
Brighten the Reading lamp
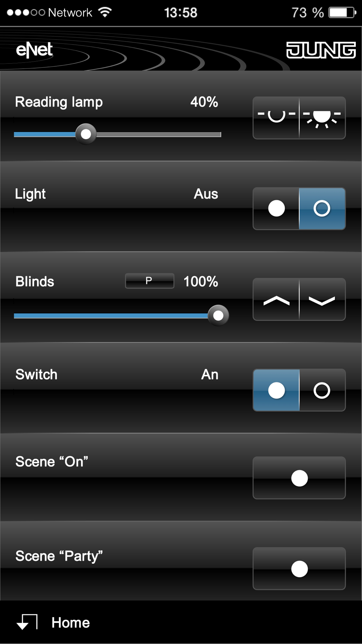[322, 118]
